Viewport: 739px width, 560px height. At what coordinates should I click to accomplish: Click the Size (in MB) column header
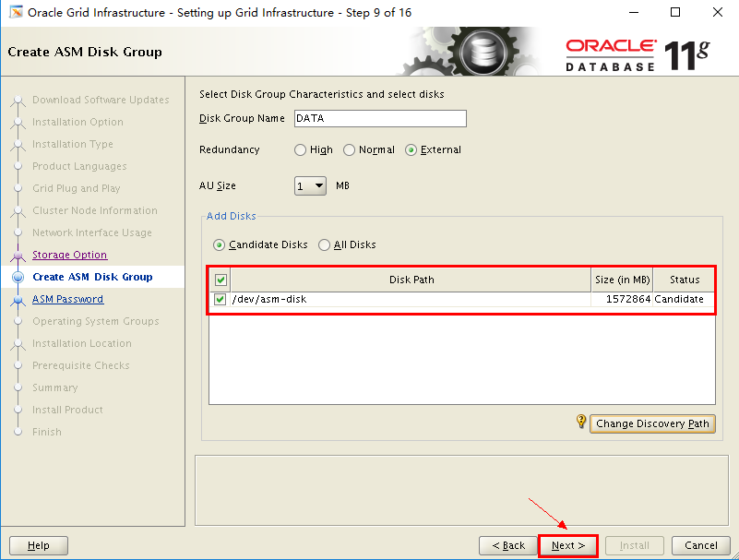pos(622,280)
